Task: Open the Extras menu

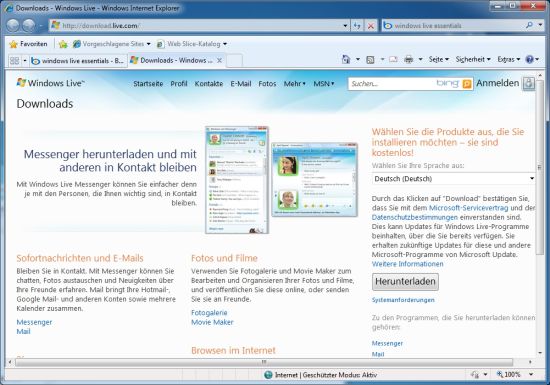Action: [x=509, y=60]
